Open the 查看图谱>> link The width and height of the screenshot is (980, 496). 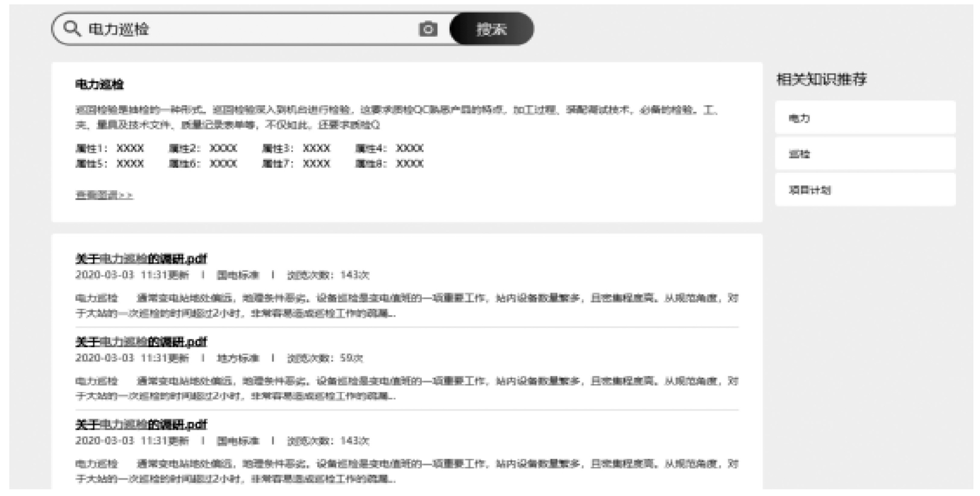[x=104, y=195]
